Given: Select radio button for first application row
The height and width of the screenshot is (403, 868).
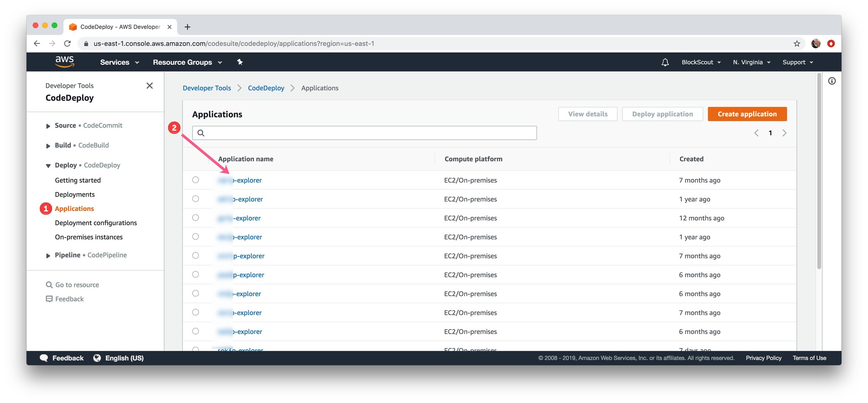Looking at the screenshot, I should point(196,180).
